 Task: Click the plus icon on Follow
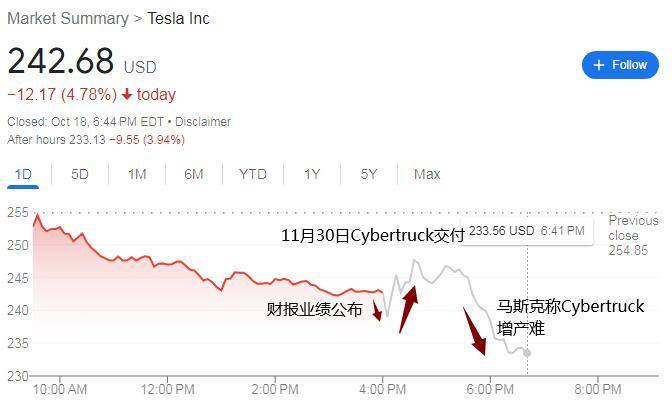[599, 65]
